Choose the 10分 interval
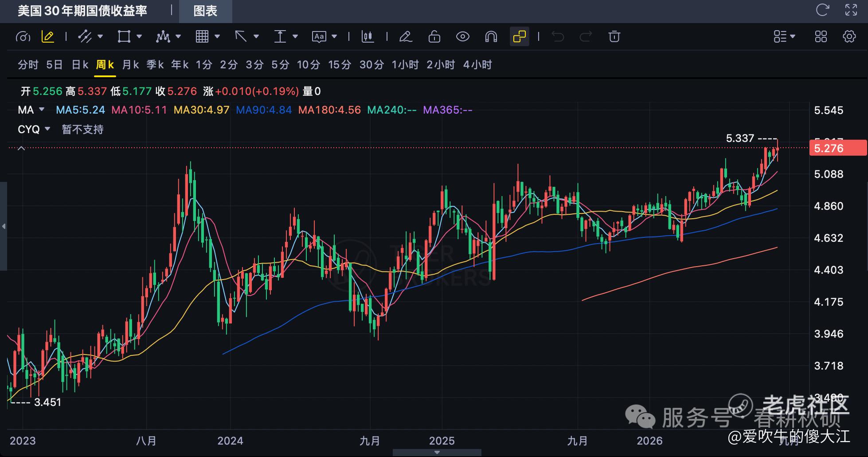Image resolution: width=868 pixels, height=457 pixels. pyautogui.click(x=309, y=65)
